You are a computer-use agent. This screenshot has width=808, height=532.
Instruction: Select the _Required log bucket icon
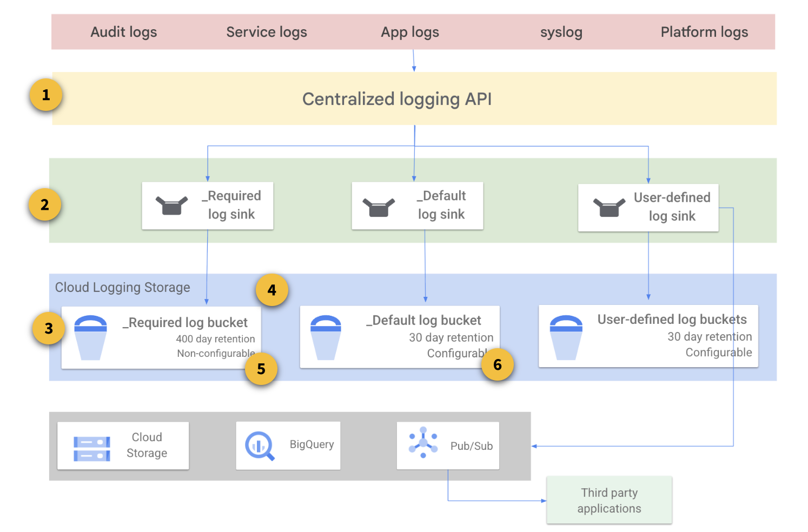point(90,337)
